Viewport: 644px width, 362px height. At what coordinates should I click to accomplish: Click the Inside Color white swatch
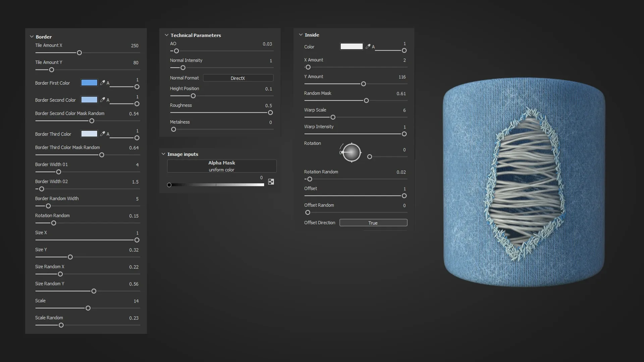(351, 46)
